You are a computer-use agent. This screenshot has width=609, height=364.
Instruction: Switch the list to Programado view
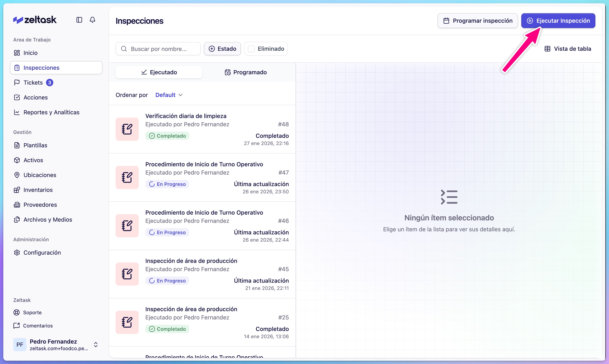click(x=246, y=72)
